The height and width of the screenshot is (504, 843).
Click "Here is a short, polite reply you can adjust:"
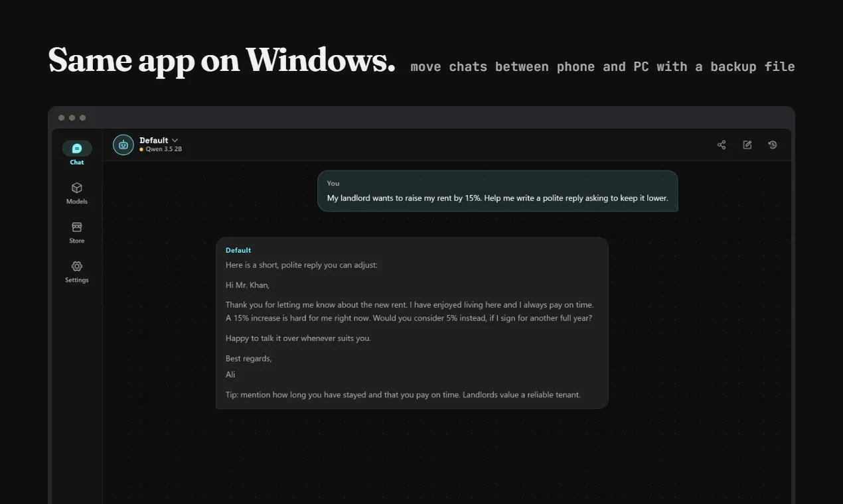pyautogui.click(x=301, y=265)
